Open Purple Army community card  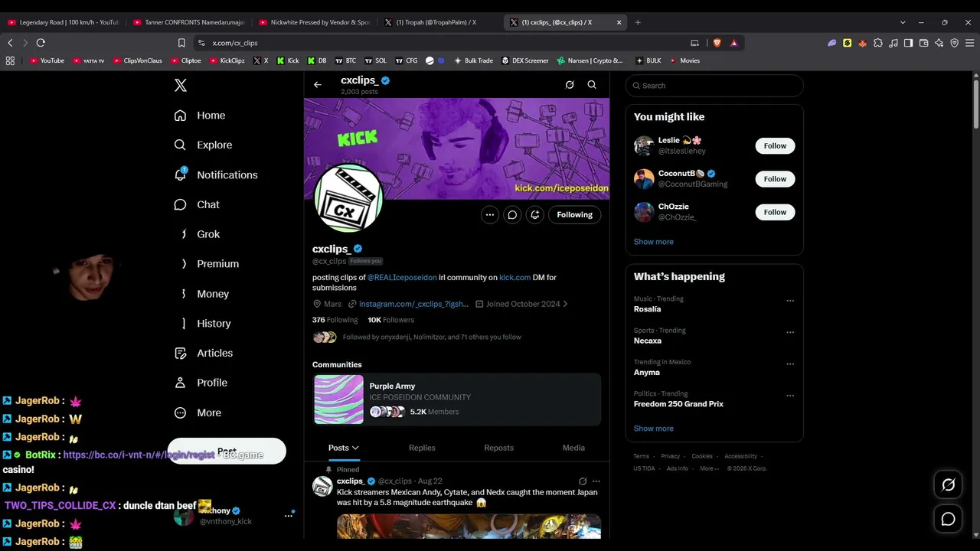pos(457,399)
